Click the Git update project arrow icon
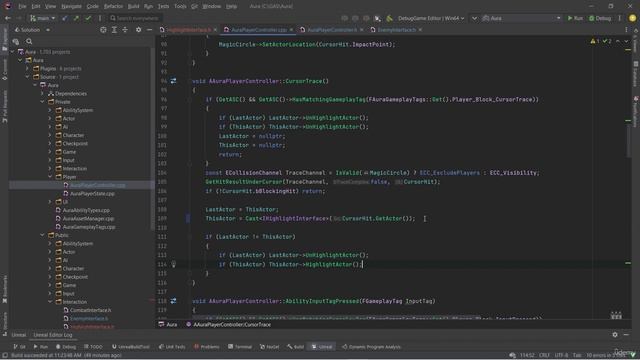 64,18
